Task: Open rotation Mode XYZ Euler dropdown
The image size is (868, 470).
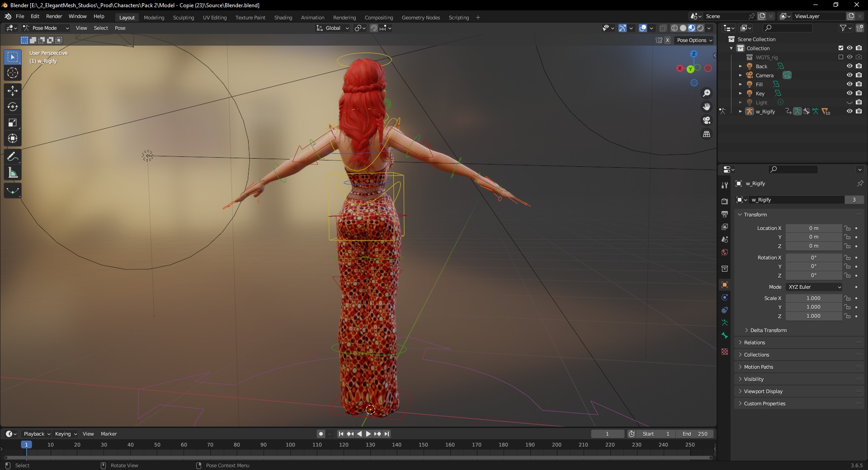Action: 814,287
